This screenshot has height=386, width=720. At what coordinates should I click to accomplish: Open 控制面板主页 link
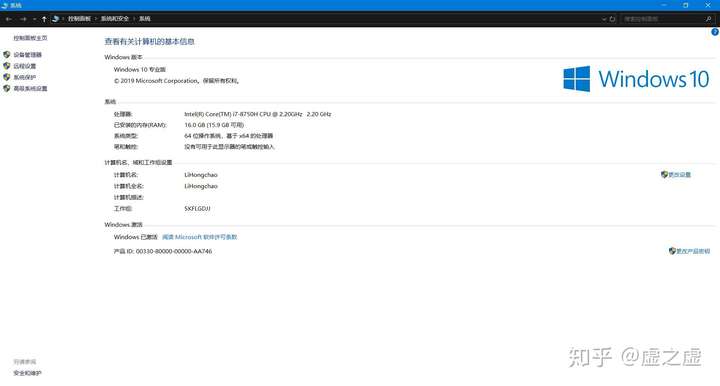click(30, 38)
